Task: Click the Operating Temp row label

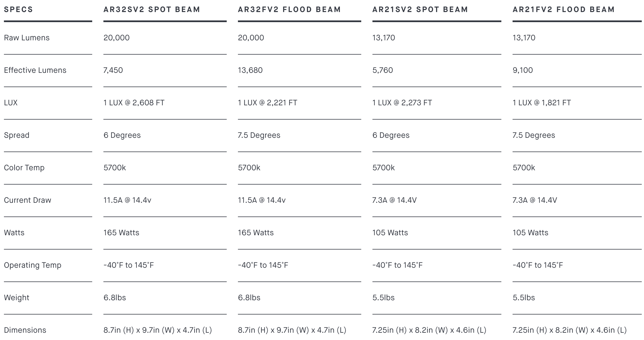Action: coord(33,265)
